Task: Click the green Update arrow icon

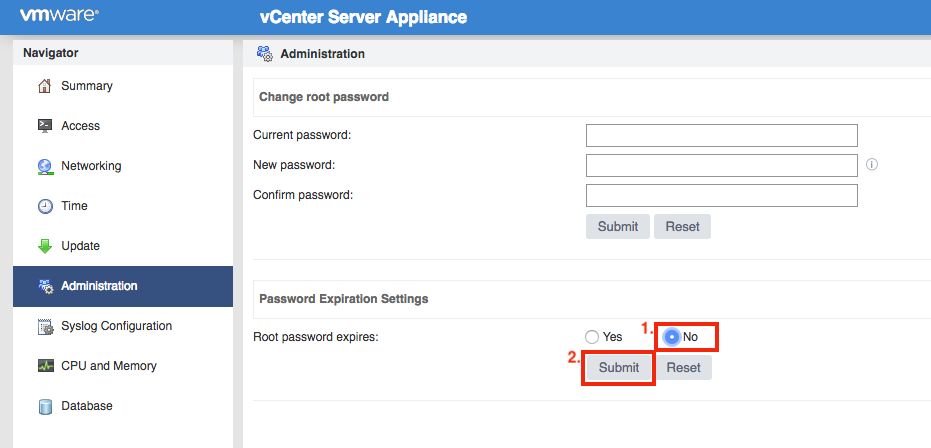Action: tap(45, 246)
